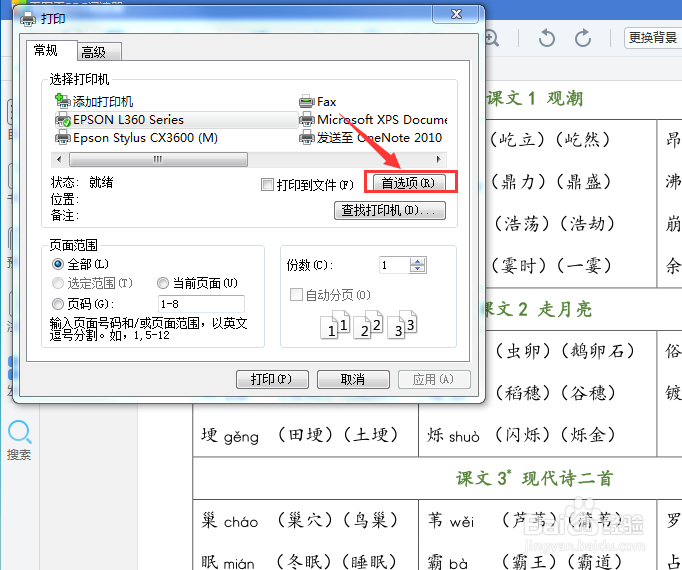682x570 pixels.
Task: Click the entry 烁 shuò in the document
Action: tap(453, 436)
